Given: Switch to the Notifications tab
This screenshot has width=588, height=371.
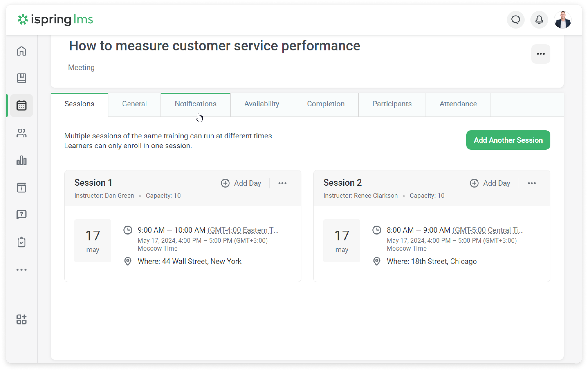Looking at the screenshot, I should coord(195,104).
